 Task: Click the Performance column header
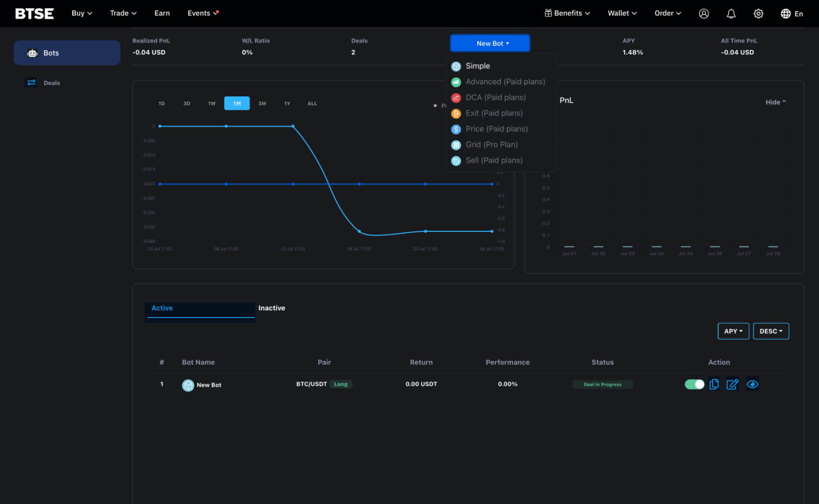[508, 362]
